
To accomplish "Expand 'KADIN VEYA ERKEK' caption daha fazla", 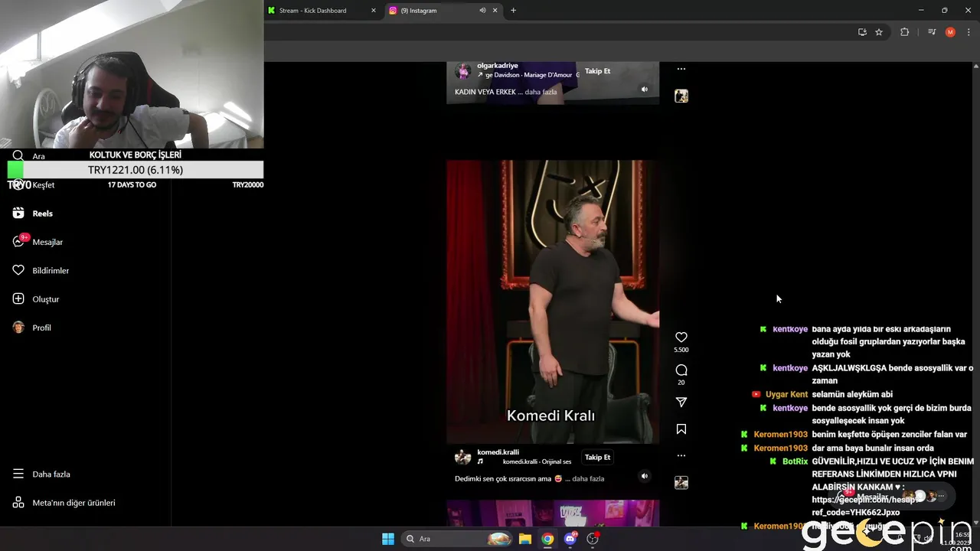I will tap(541, 92).
